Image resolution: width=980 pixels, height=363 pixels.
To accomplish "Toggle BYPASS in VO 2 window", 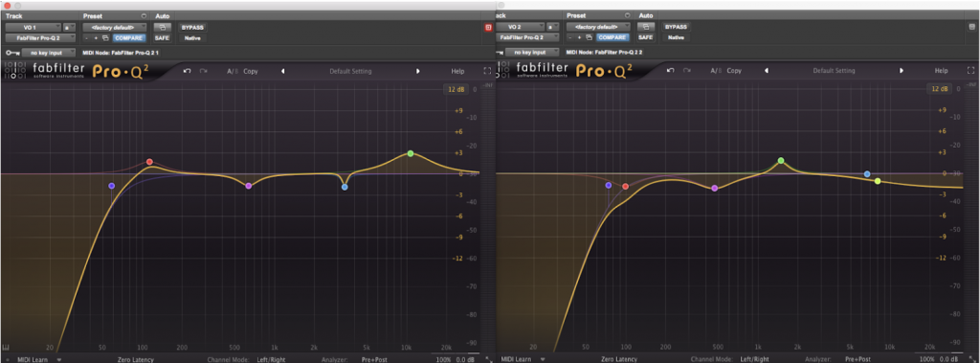I will pyautogui.click(x=677, y=28).
